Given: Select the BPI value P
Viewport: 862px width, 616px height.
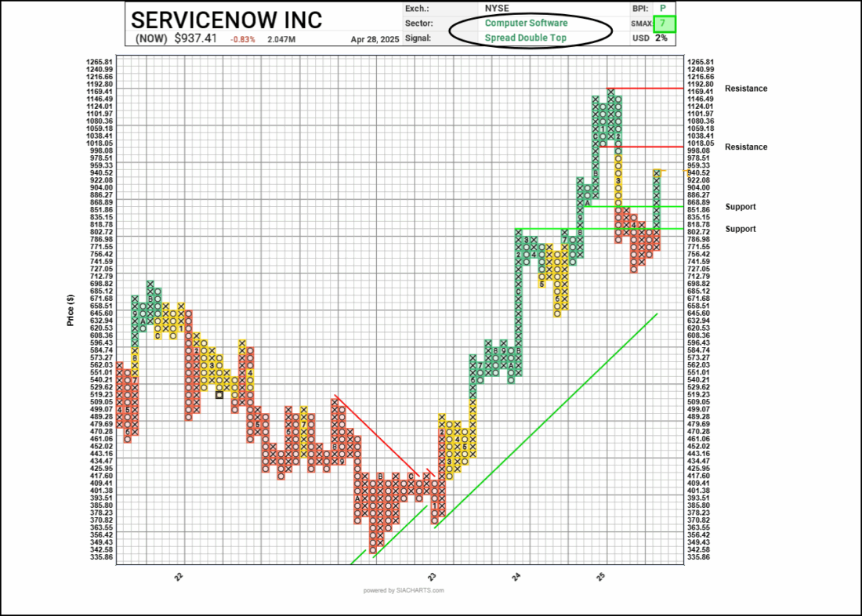Looking at the screenshot, I should (x=663, y=9).
